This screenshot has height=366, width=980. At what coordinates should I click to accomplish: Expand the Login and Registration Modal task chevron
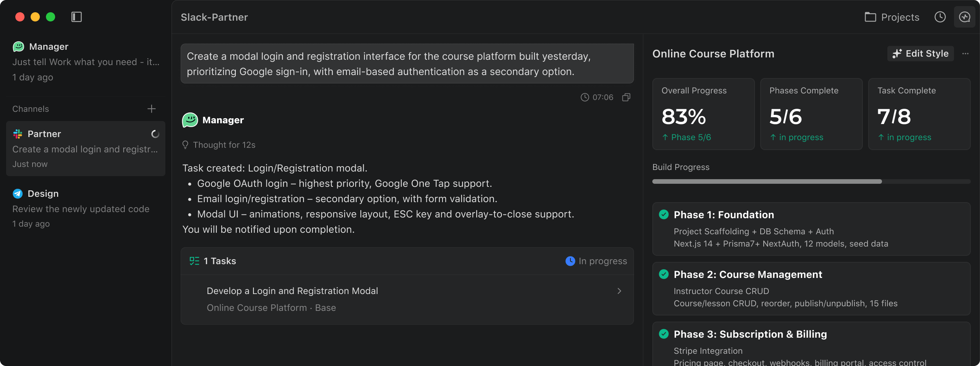(619, 291)
